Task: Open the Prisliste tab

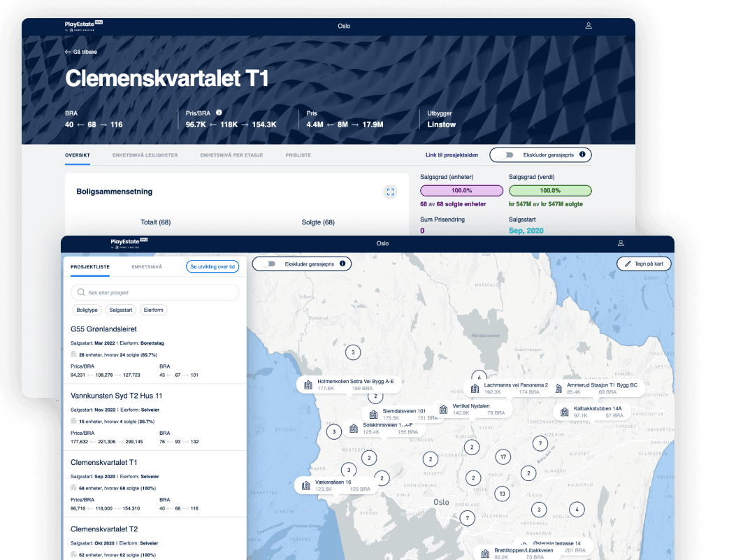Action: pos(298,155)
